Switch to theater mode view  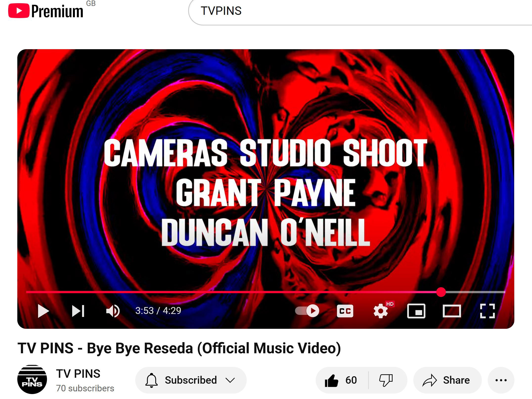click(452, 311)
